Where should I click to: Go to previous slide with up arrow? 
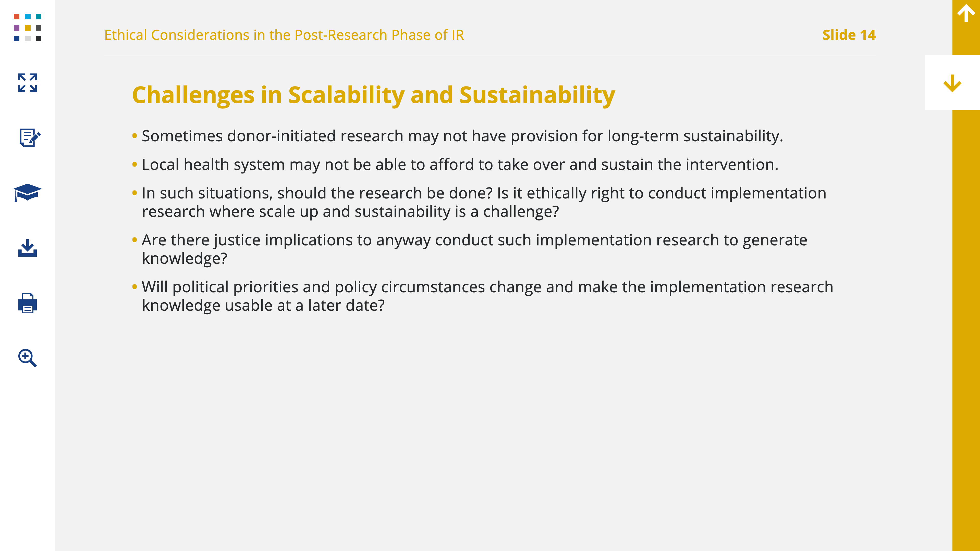(966, 14)
